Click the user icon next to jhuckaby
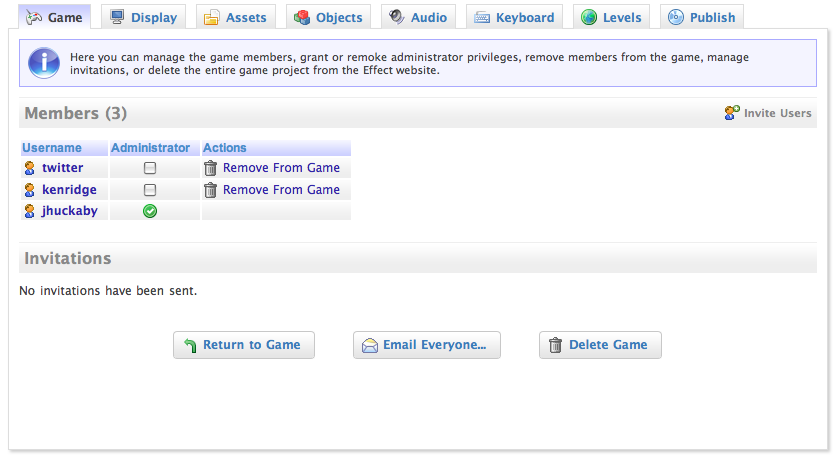 click(30, 212)
